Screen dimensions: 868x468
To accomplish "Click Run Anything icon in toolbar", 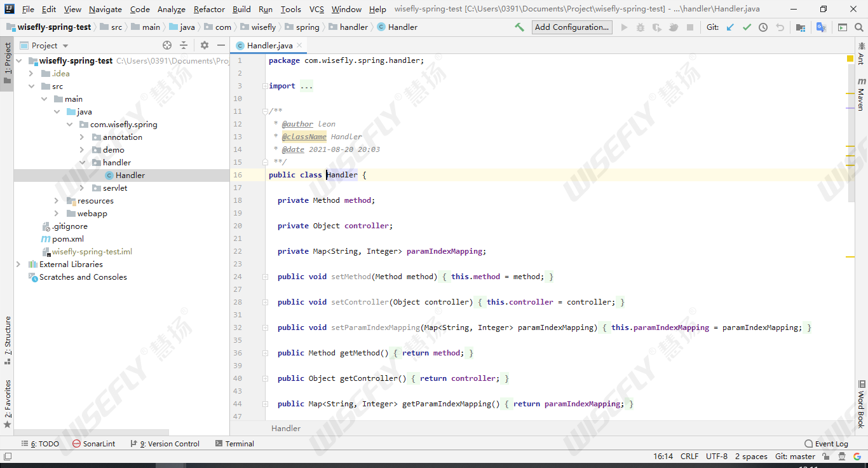I will [x=843, y=27].
